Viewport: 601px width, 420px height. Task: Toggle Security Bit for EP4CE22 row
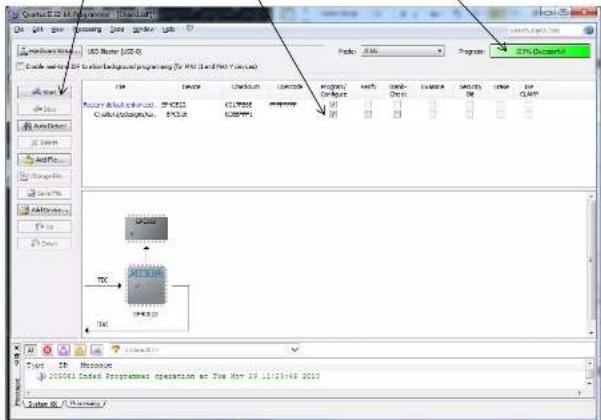470,104
